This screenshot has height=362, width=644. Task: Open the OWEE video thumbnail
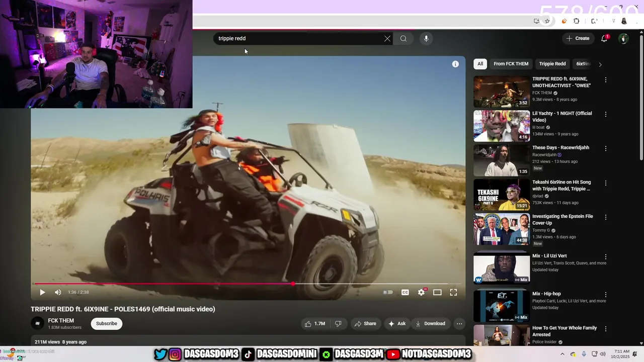502,92
